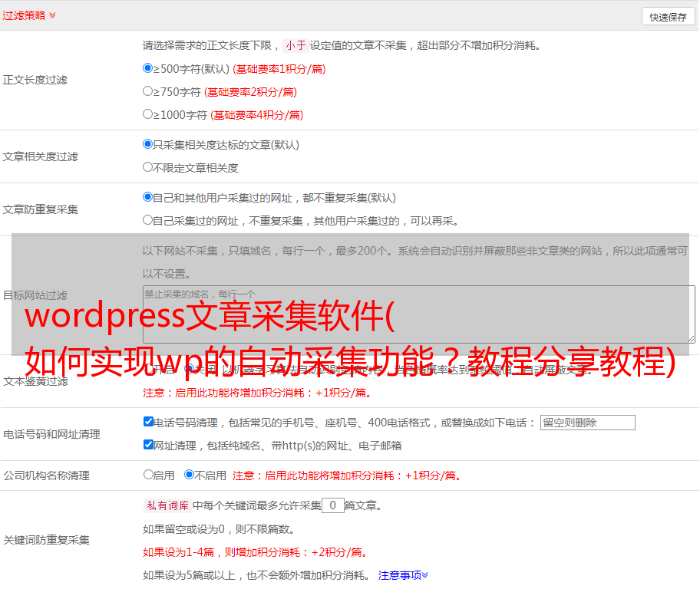Select 自己采集过的网址，不重复采集 option
The width and height of the screenshot is (700, 589).
147,220
